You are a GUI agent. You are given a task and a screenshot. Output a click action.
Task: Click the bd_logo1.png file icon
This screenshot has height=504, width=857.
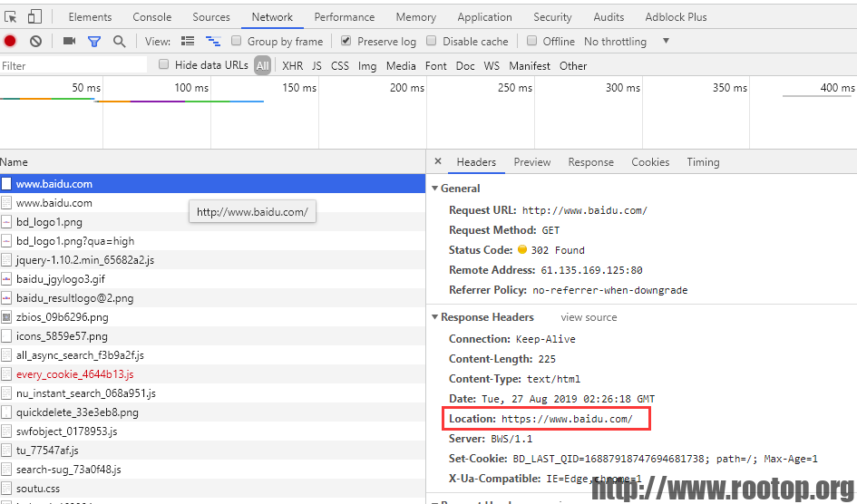pos(6,222)
